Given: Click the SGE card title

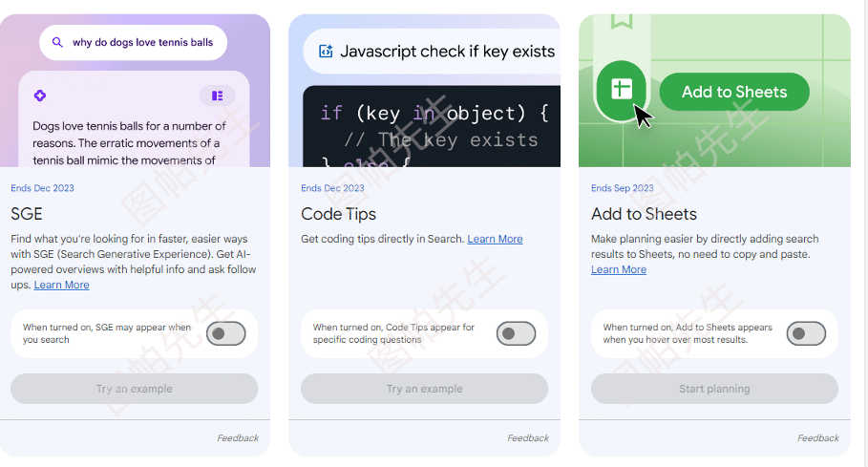Looking at the screenshot, I should tap(27, 214).
